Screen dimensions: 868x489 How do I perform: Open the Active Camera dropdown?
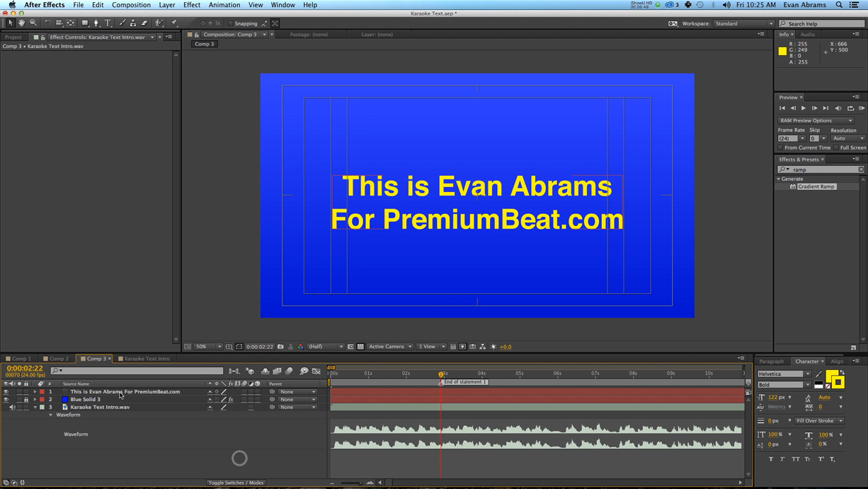coord(389,347)
